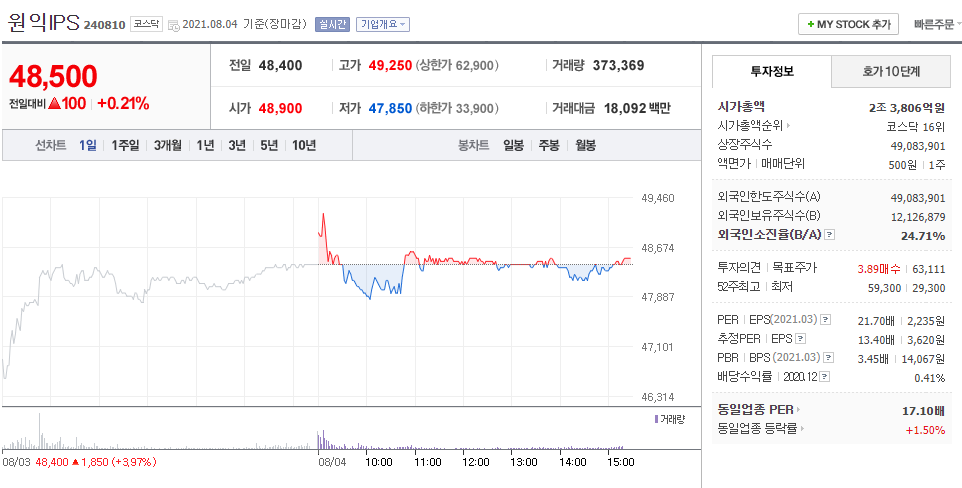Switch to the 투자정보 tab
962x488 pixels.
(x=772, y=71)
